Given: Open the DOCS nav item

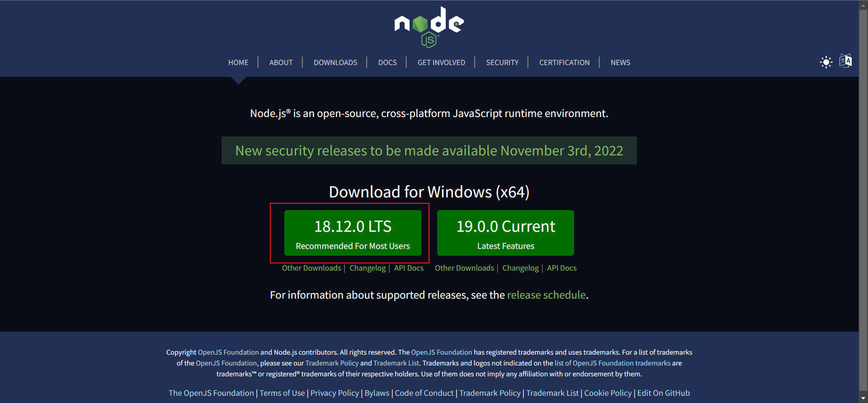Looking at the screenshot, I should (387, 62).
